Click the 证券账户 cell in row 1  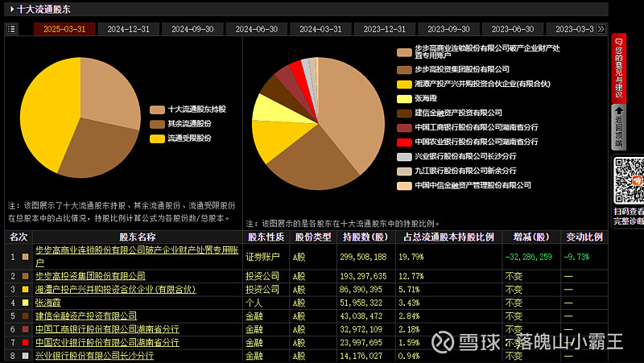(262, 257)
